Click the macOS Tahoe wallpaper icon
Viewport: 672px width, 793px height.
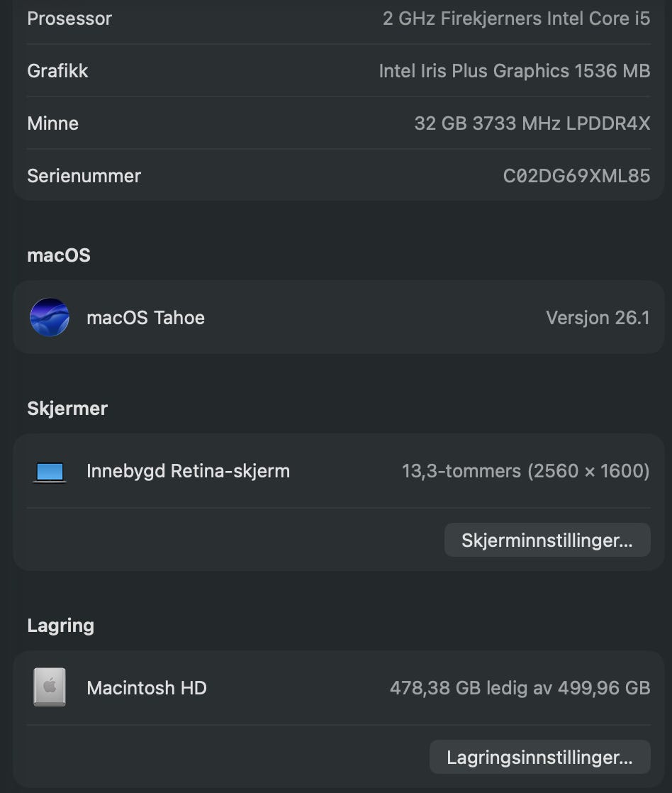click(x=50, y=317)
